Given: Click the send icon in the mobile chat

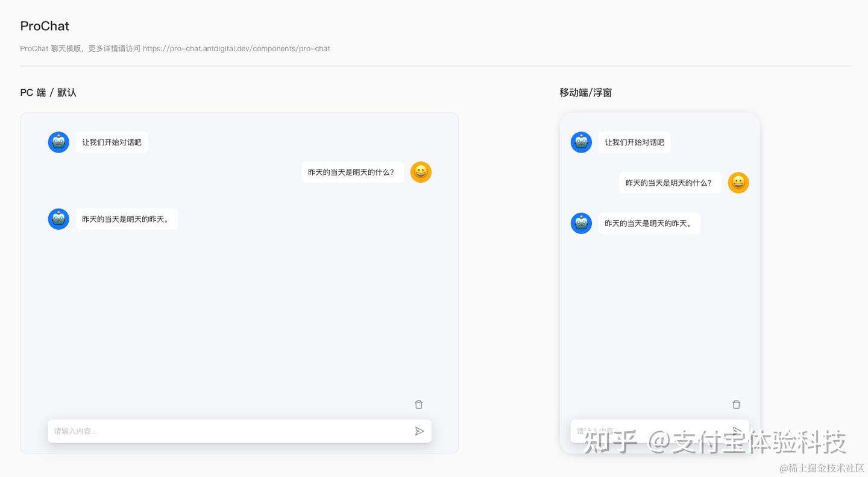Looking at the screenshot, I should 737,429.
